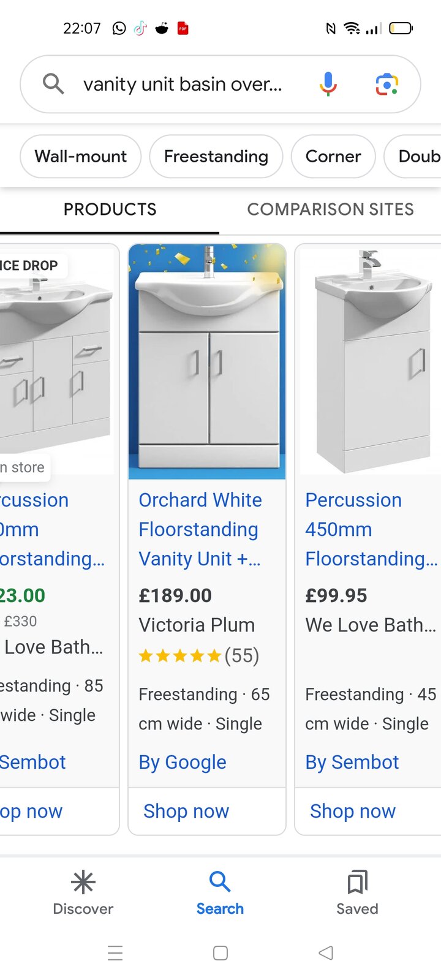Click Shop now for Orchard White unit

pyautogui.click(x=186, y=811)
